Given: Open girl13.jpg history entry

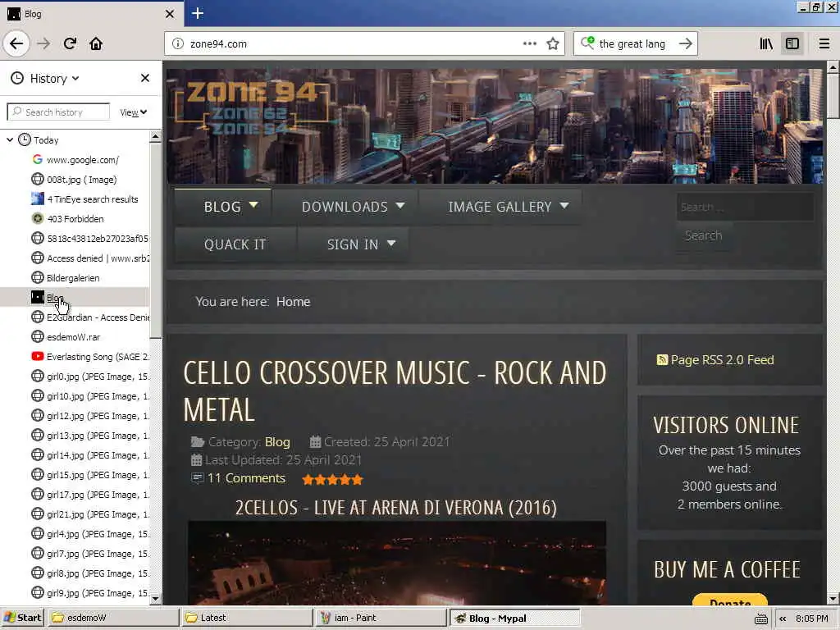Looking at the screenshot, I should 90,436.
